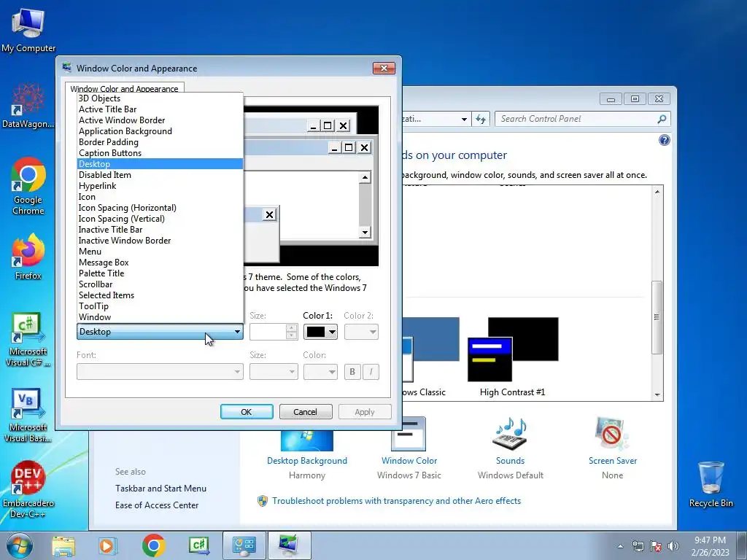Choose Icon Spacing (Horizontal) entry

point(160,208)
